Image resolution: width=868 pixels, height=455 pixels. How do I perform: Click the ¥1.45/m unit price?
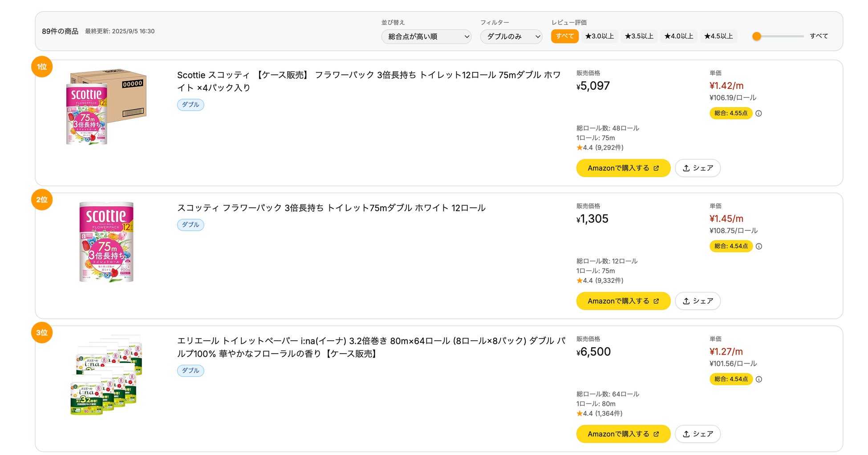pos(726,219)
